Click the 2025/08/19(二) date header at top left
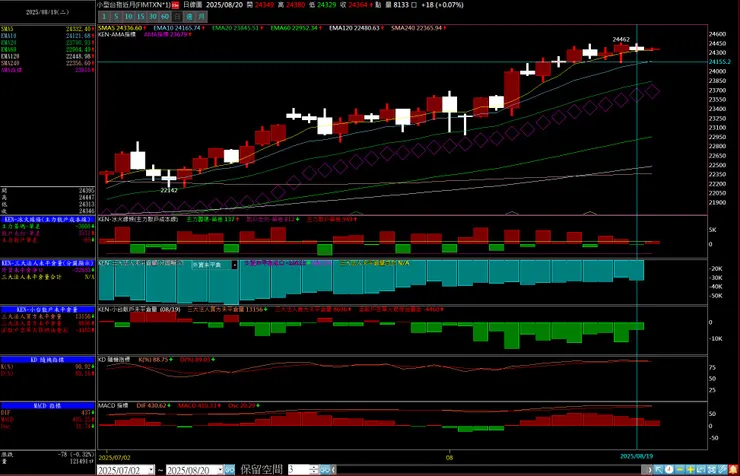Viewport: 740px width, 476px height. coord(47,12)
